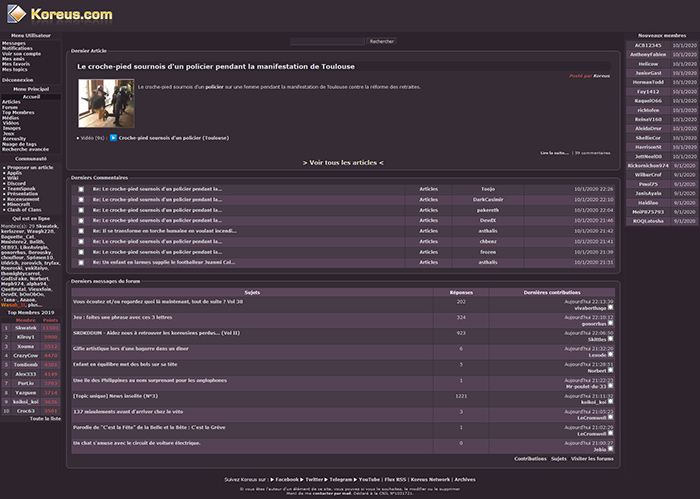Click comment icon beside "Un enfant en larmes"
The height and width of the screenshot is (499, 700).
tap(81, 262)
